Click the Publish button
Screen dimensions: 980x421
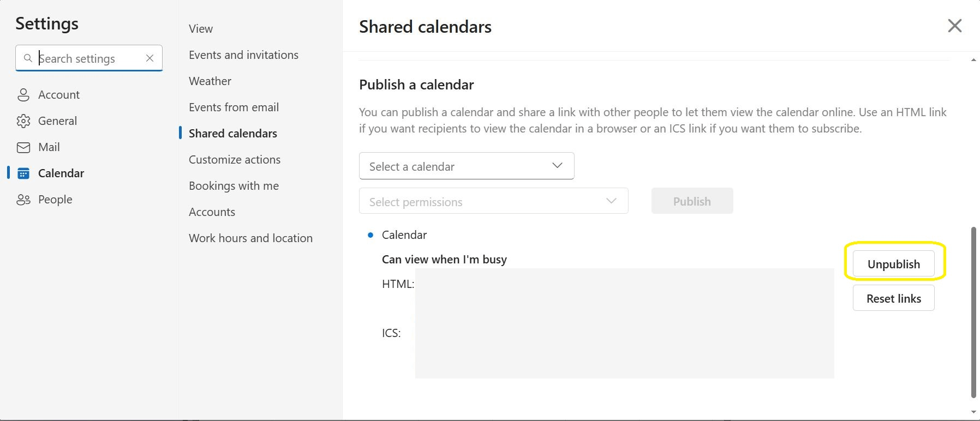click(692, 201)
